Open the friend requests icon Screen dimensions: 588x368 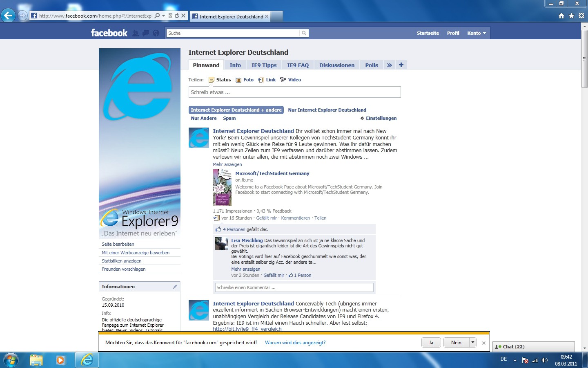click(x=136, y=33)
